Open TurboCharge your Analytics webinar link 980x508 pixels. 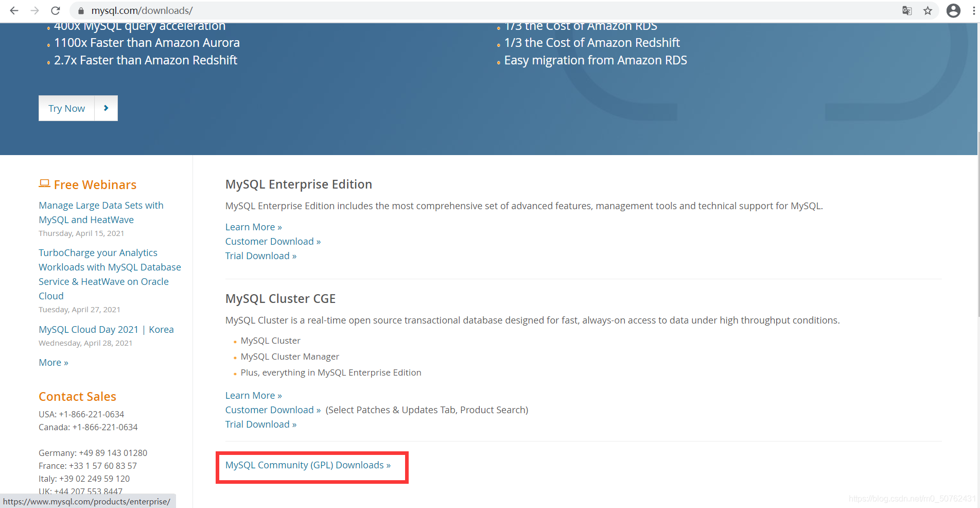(x=110, y=274)
